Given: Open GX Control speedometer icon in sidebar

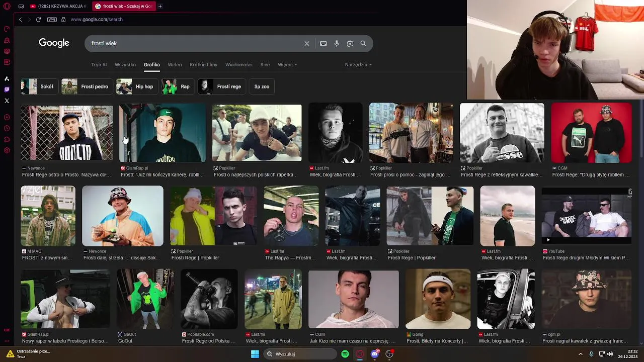Looking at the screenshot, I should coord(7,29).
